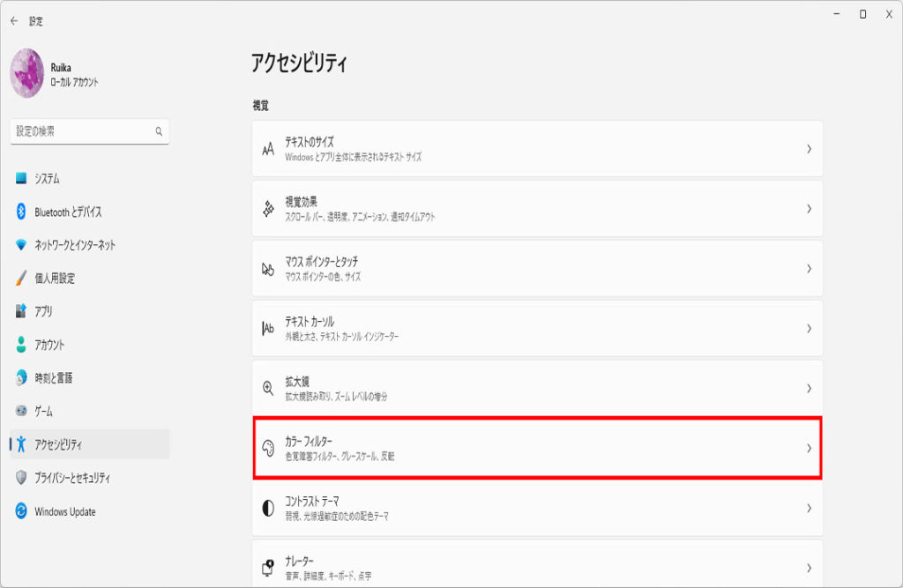The width and height of the screenshot is (903, 588).
Task: Click the back arrow in title bar
Action: [x=14, y=20]
